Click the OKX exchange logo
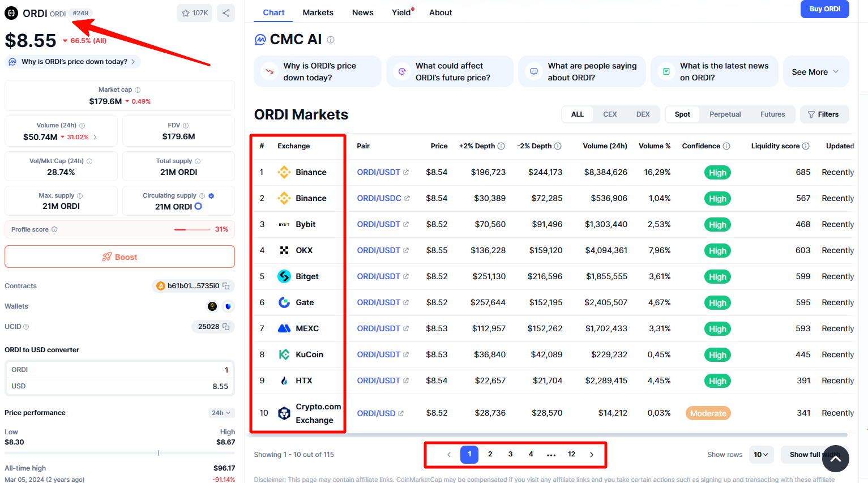 (284, 250)
